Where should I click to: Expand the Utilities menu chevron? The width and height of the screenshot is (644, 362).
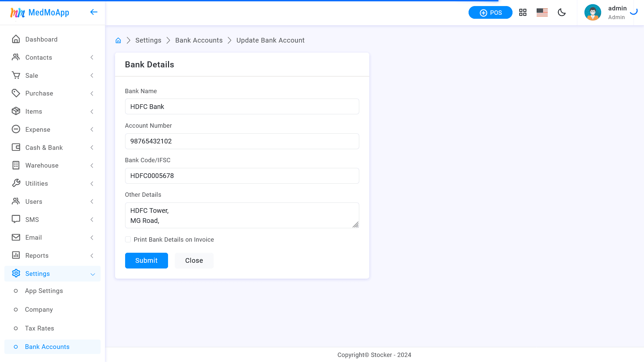point(92,183)
